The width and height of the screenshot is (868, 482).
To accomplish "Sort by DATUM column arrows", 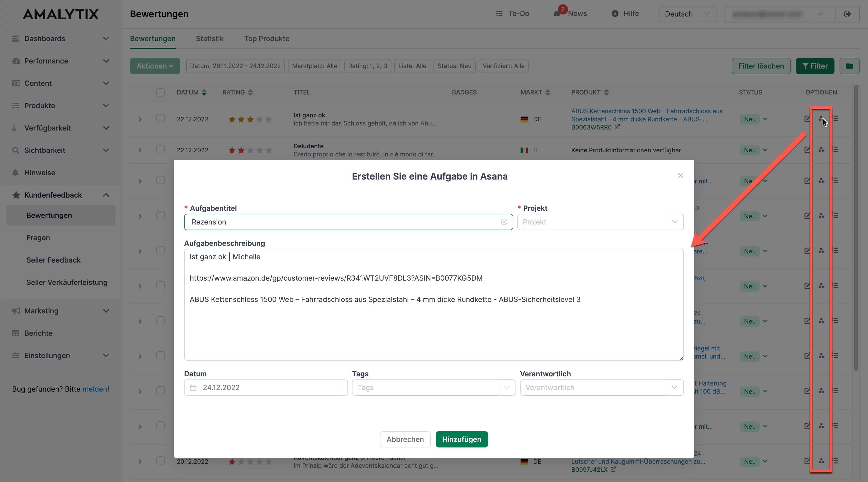I will (204, 92).
